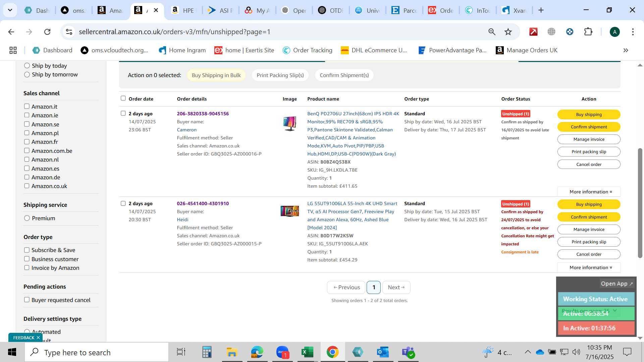Open Microsoft Teams from the taskbar
The image size is (644, 362).
[408, 352]
